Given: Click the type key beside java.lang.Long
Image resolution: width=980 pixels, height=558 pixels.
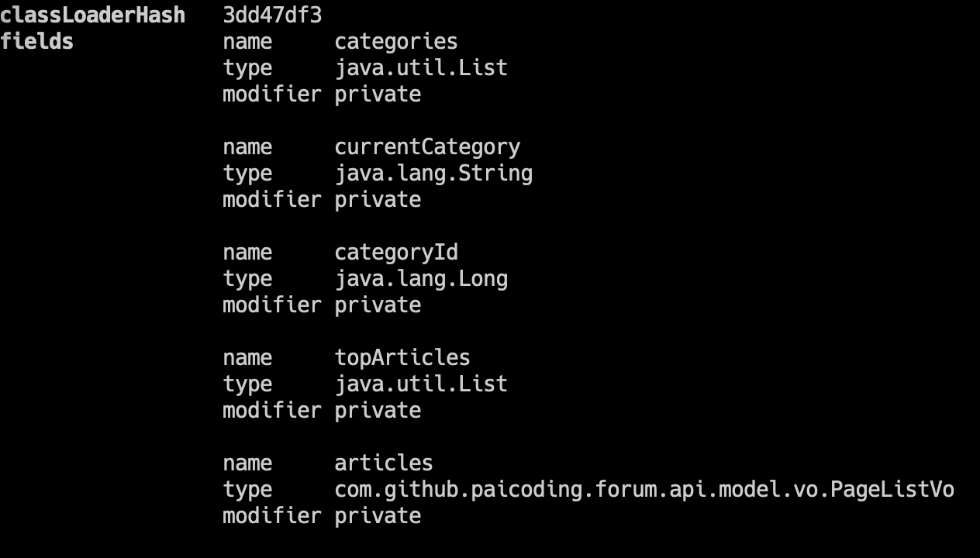Looking at the screenshot, I should coord(247,279).
